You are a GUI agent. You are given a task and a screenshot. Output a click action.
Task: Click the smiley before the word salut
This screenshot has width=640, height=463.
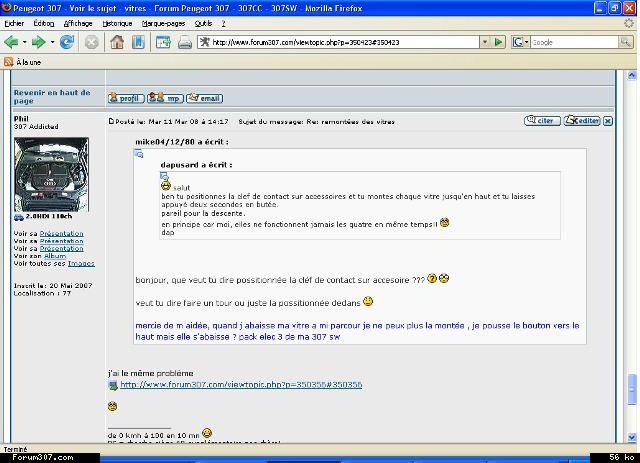[166, 186]
